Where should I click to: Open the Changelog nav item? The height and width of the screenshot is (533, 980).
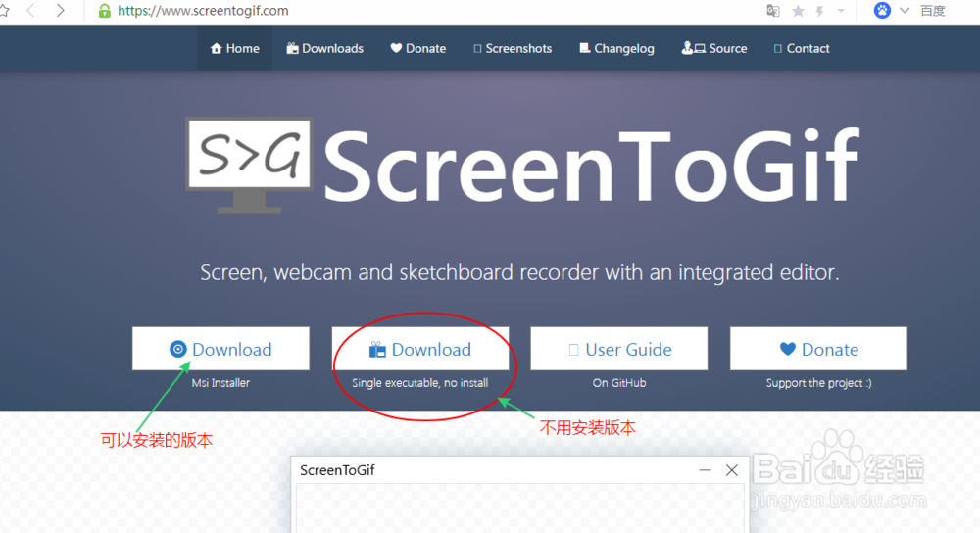(616, 48)
